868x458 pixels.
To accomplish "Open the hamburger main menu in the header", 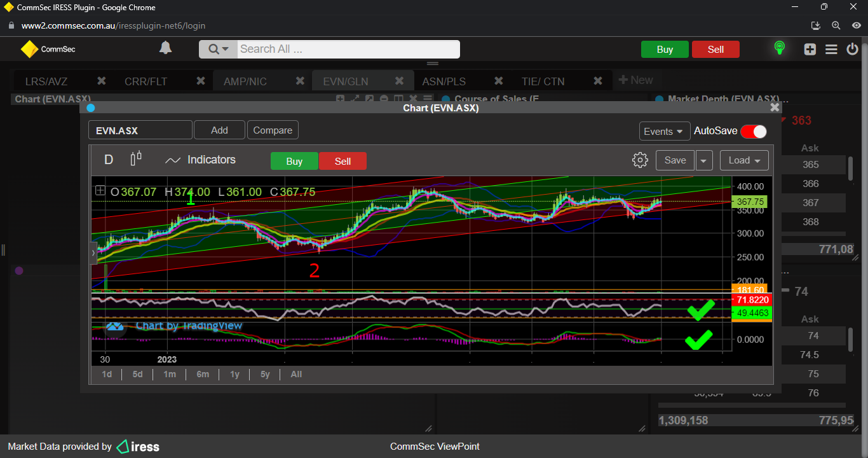I will 831,49.
